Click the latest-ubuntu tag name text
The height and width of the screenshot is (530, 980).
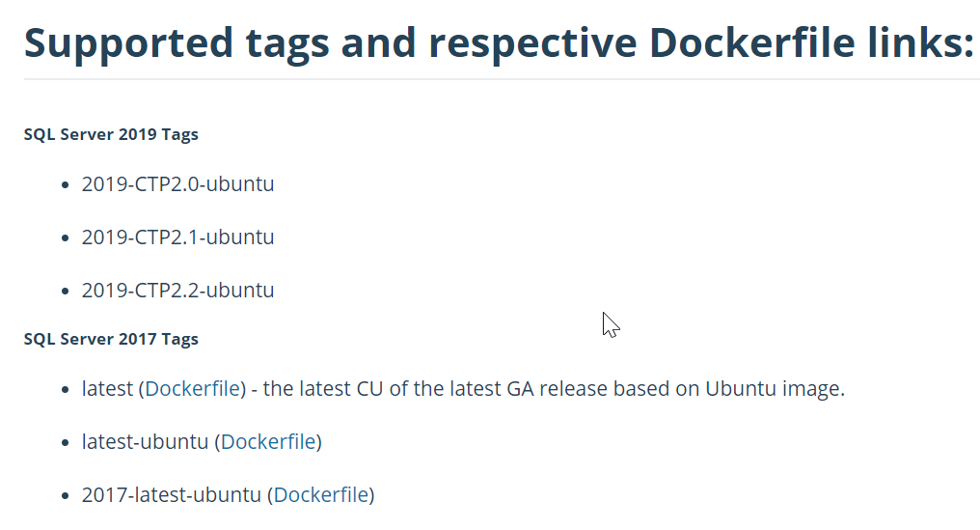[145, 442]
